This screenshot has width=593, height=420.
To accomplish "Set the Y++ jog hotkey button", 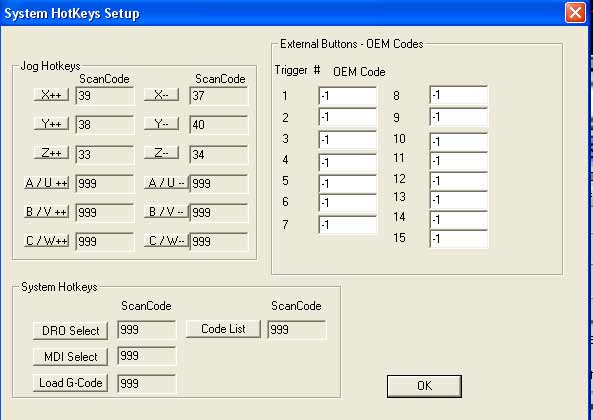I will [x=51, y=124].
